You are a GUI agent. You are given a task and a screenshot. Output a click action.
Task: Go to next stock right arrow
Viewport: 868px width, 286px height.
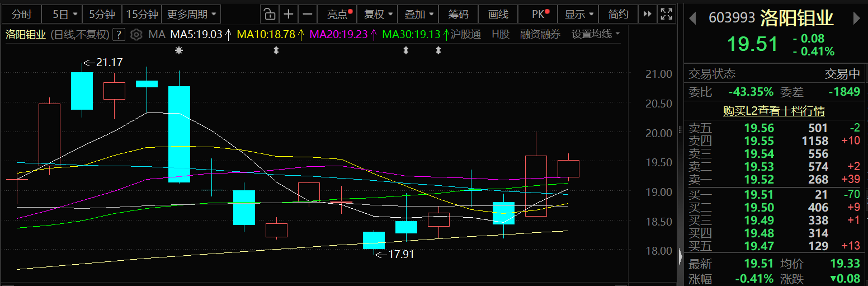click(856, 18)
